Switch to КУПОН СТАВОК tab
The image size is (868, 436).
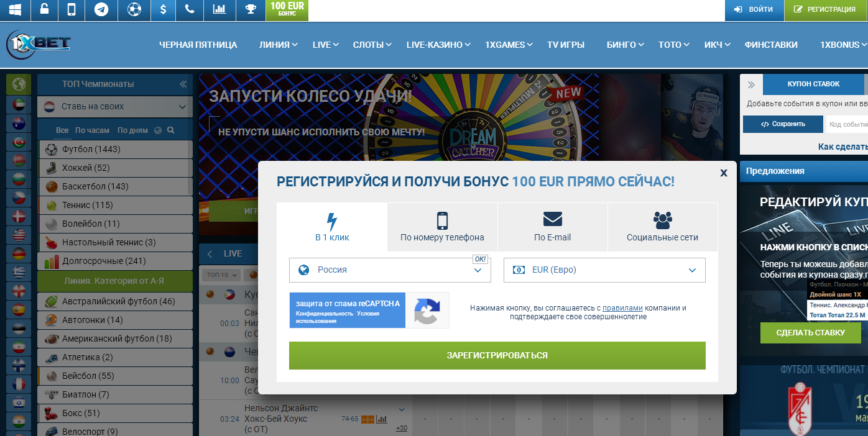[x=813, y=84]
